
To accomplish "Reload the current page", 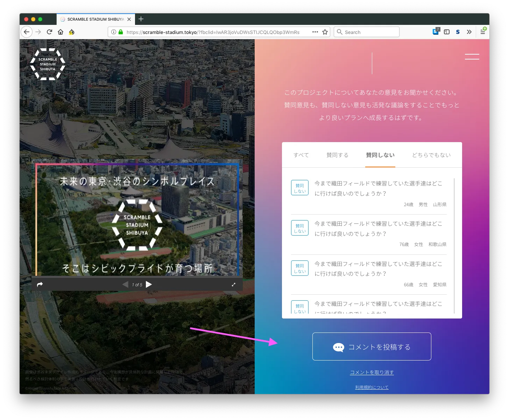I will point(49,32).
